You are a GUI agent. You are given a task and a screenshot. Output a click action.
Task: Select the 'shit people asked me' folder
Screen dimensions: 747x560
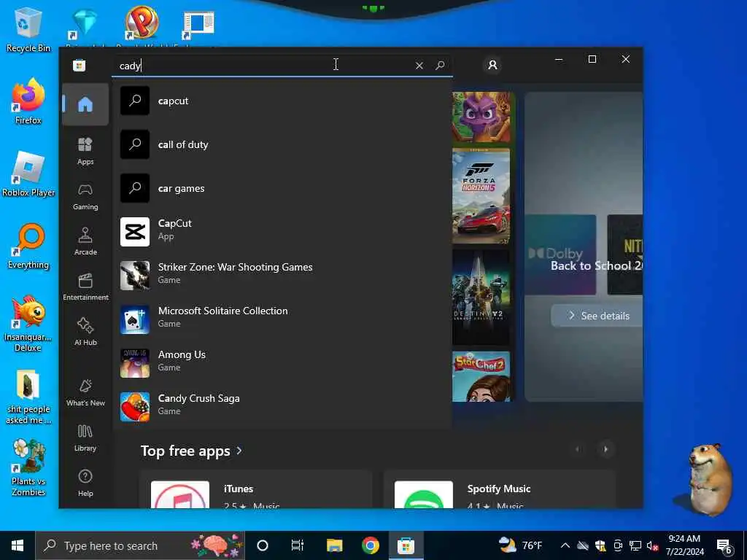[x=28, y=397]
